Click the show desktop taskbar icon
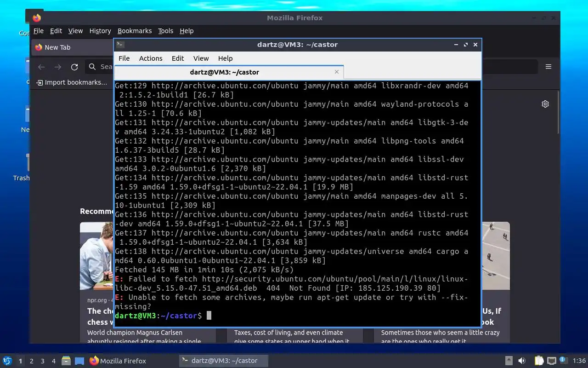588x368 pixels. [x=79, y=361]
